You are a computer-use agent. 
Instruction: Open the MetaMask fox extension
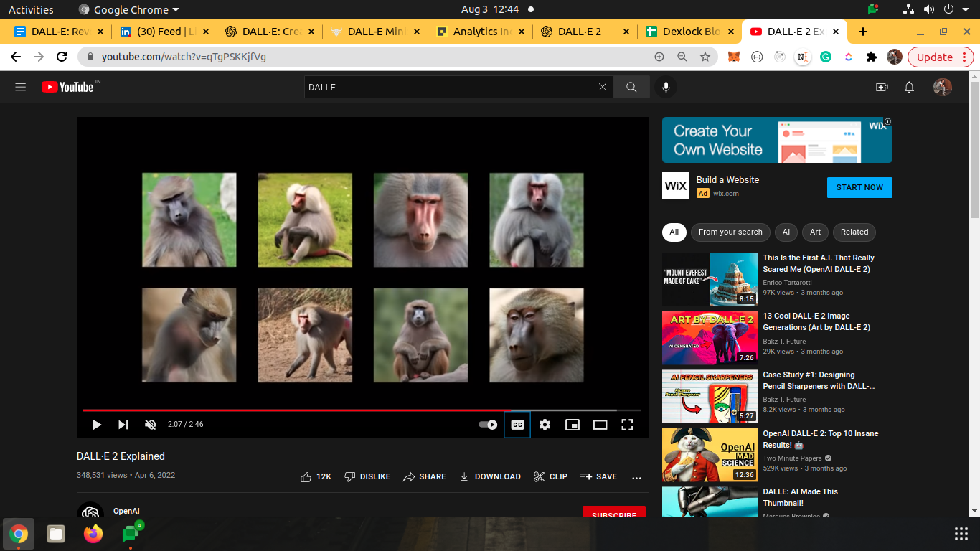[x=733, y=57]
